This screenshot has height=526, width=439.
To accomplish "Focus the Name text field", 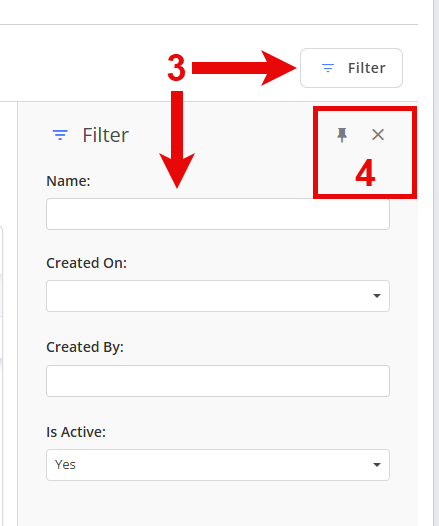I will click(x=218, y=214).
